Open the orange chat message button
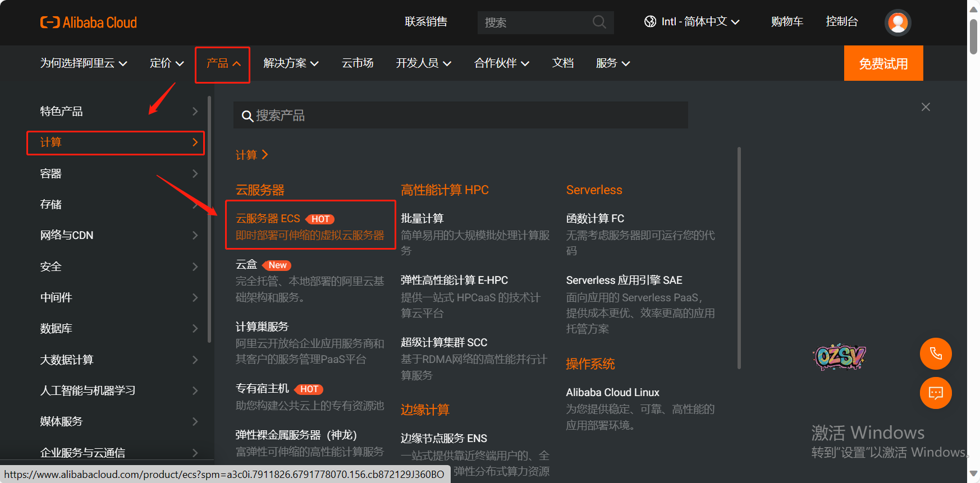 (x=935, y=393)
